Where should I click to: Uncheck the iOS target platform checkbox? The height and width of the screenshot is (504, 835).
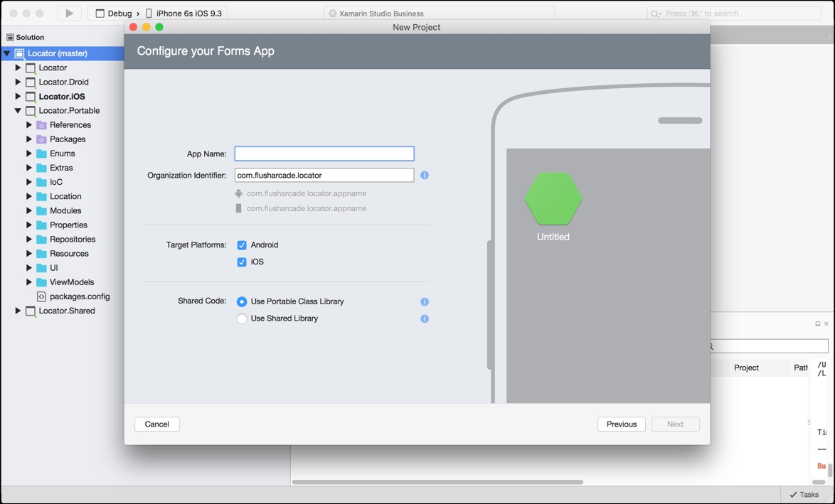[242, 262]
